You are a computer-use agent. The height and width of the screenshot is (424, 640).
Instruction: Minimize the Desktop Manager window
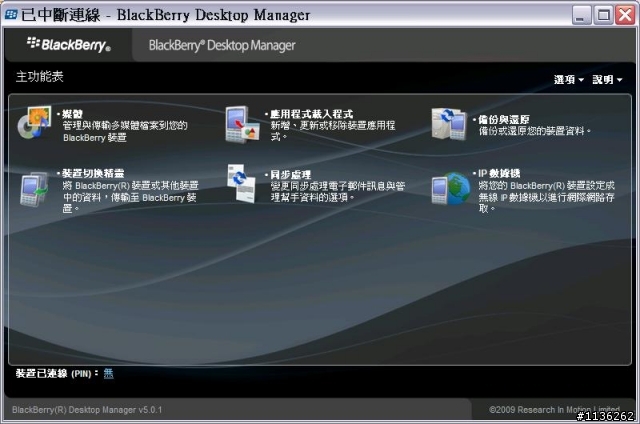pyautogui.click(x=581, y=14)
